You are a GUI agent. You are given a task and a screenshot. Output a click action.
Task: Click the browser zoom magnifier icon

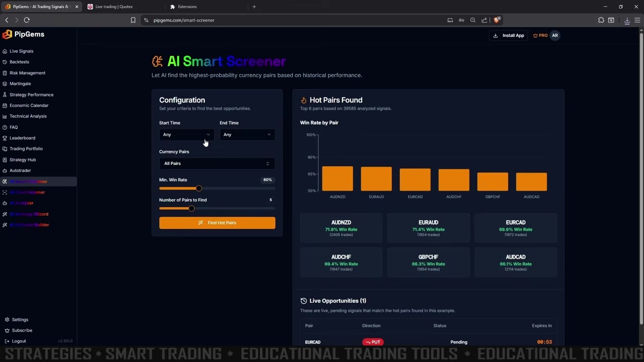click(x=473, y=20)
